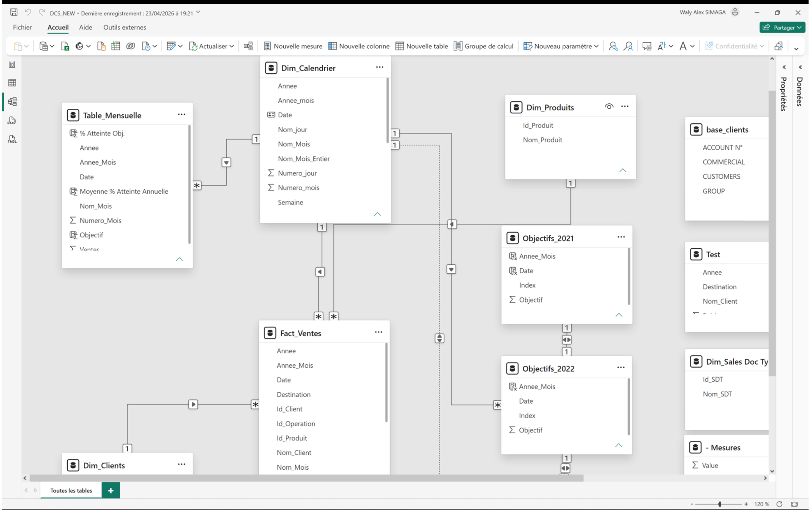Click the refresh icon in status bar

click(x=779, y=504)
